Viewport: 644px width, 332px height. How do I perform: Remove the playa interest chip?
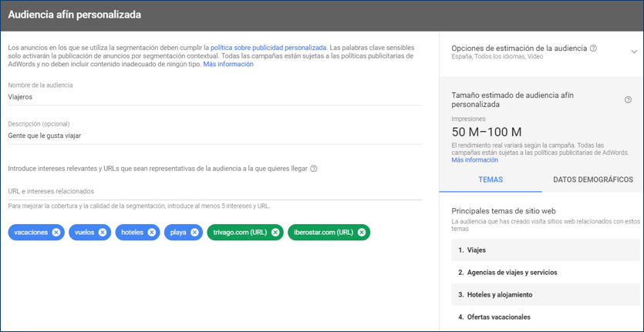coord(194,233)
